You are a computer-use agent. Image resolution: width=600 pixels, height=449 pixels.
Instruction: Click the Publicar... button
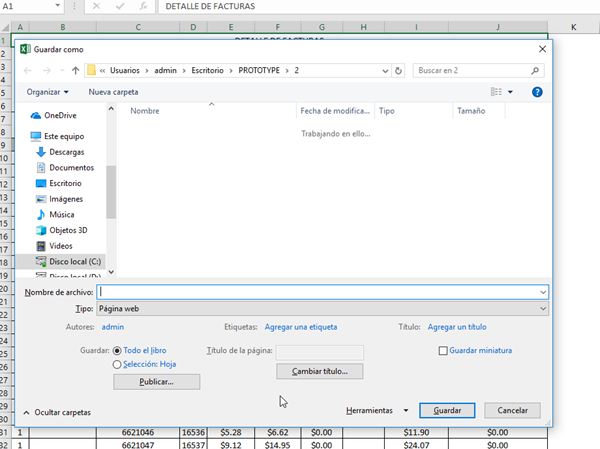click(x=157, y=382)
